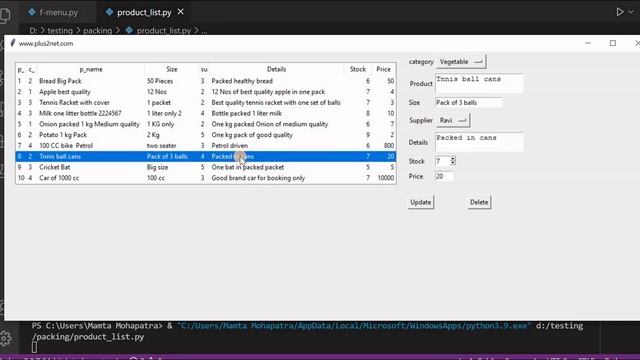Select the Car of 1000 cc row
Screen dimensions: 640x360
coord(206,178)
